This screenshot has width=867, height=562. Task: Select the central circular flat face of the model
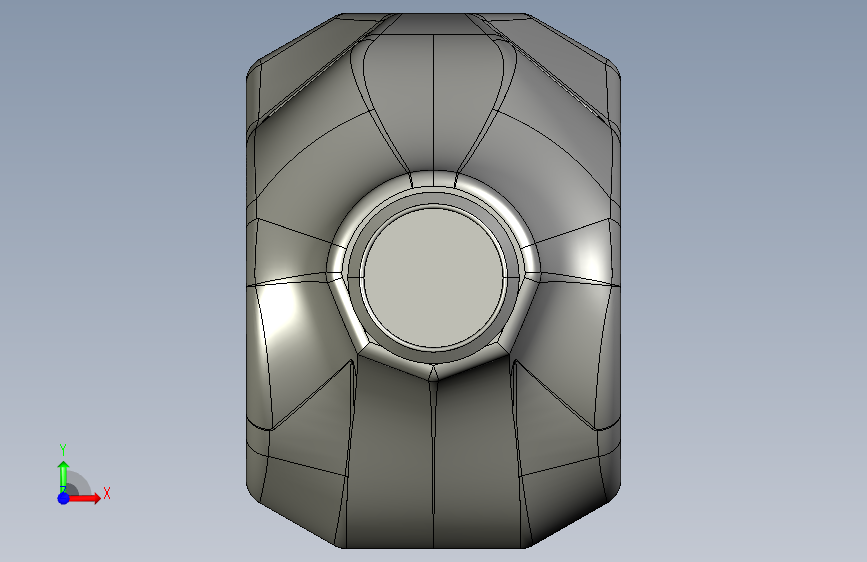434,278
